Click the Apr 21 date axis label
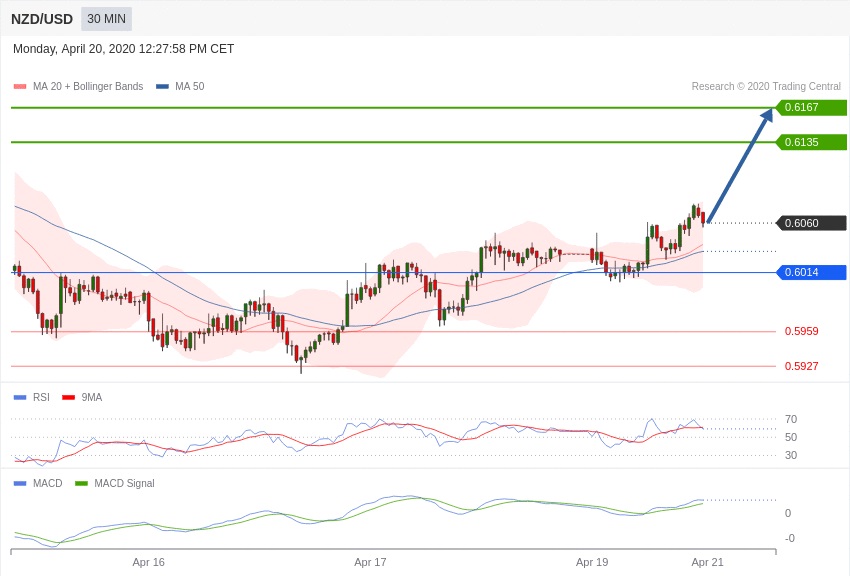Screen dimensions: 850x576 point(707,562)
